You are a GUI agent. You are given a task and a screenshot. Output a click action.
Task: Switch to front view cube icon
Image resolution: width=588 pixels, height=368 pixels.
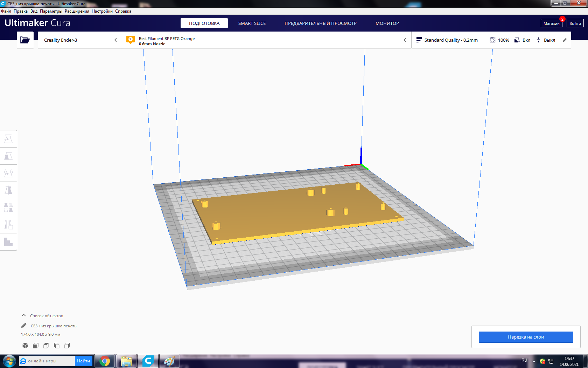pyautogui.click(x=36, y=346)
